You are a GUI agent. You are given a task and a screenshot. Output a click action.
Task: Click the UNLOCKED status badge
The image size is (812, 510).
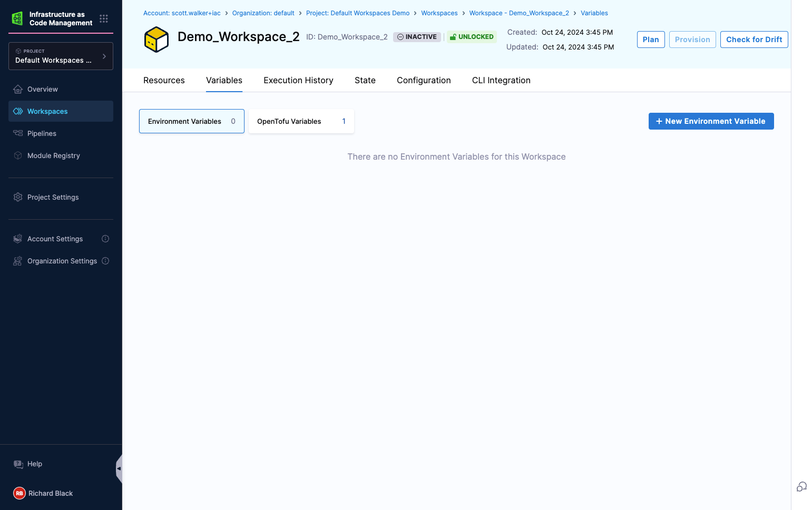[x=472, y=37]
